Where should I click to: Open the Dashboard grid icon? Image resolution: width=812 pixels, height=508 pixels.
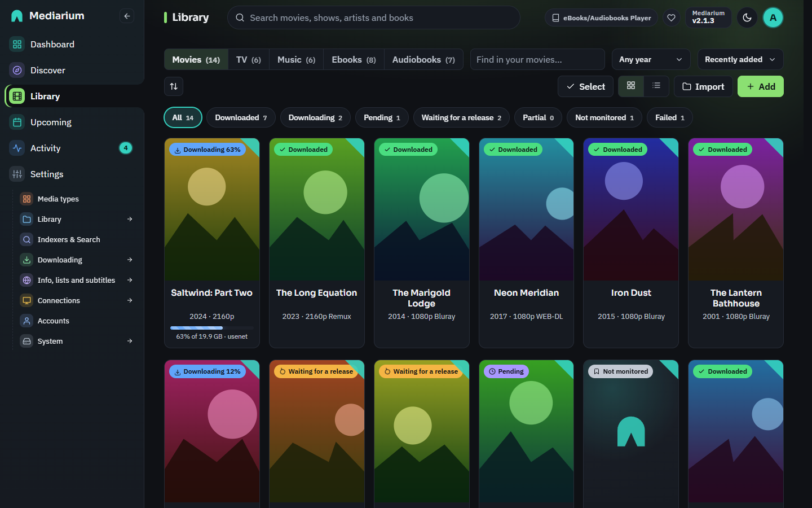point(17,44)
